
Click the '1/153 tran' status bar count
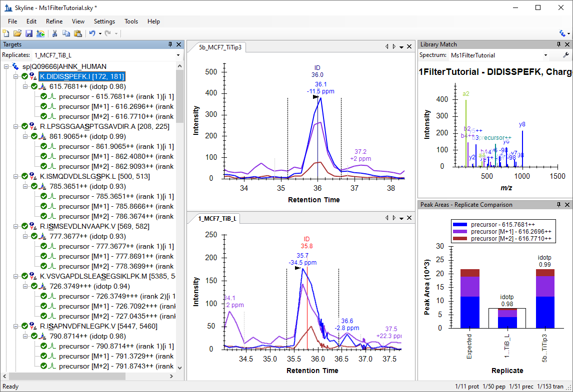pyautogui.click(x=550, y=387)
